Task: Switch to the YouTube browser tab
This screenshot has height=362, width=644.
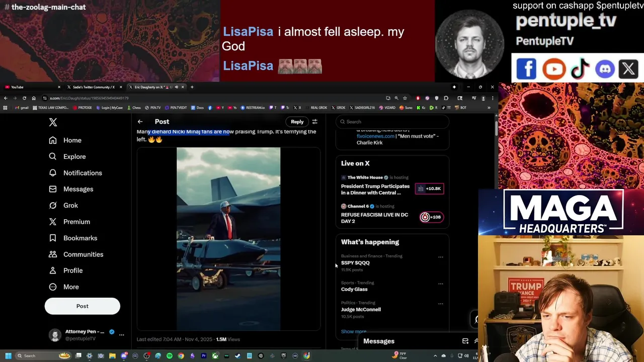Action: point(31,87)
